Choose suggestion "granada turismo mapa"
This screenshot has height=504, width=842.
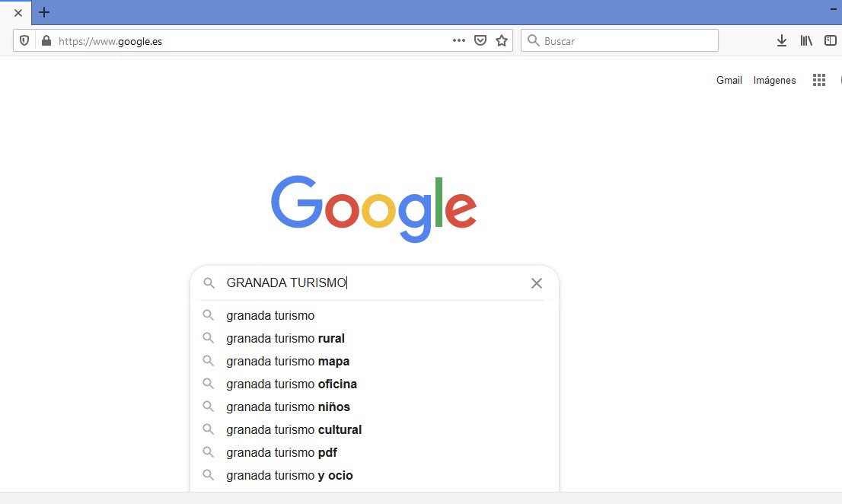coord(288,361)
